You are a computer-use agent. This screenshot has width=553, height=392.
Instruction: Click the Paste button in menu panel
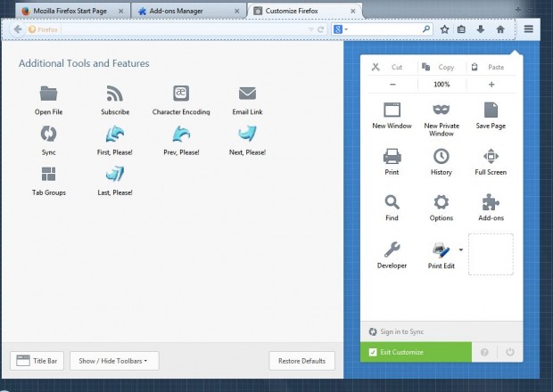[x=491, y=67]
